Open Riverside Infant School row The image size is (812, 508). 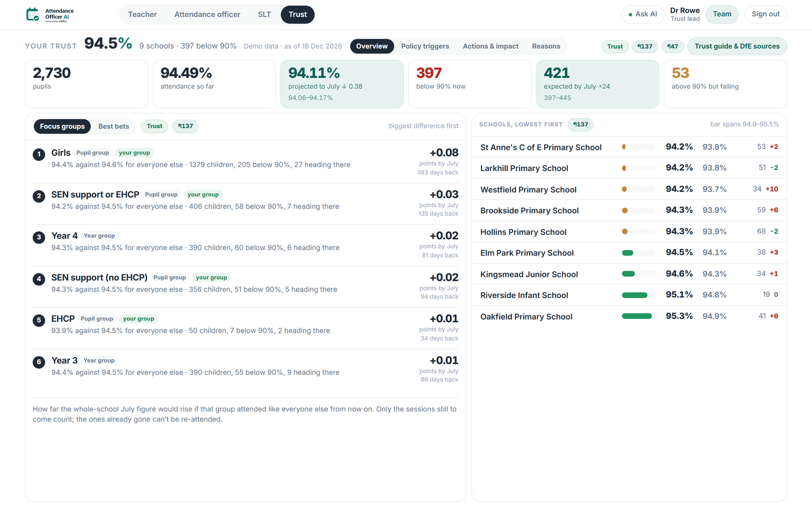tap(629, 295)
